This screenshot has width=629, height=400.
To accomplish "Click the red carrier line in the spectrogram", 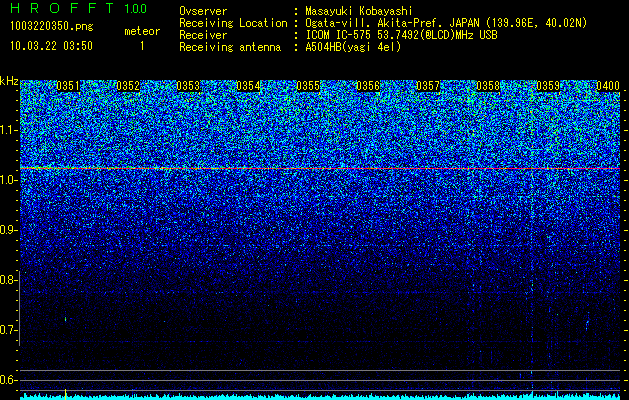I will [x=320, y=169].
